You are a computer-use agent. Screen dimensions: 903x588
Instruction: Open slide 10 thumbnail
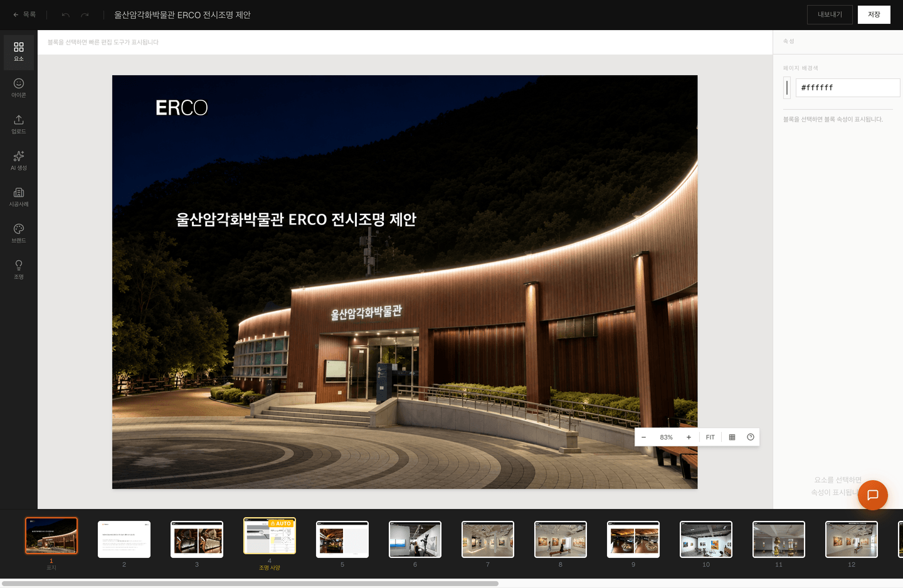coord(706,539)
